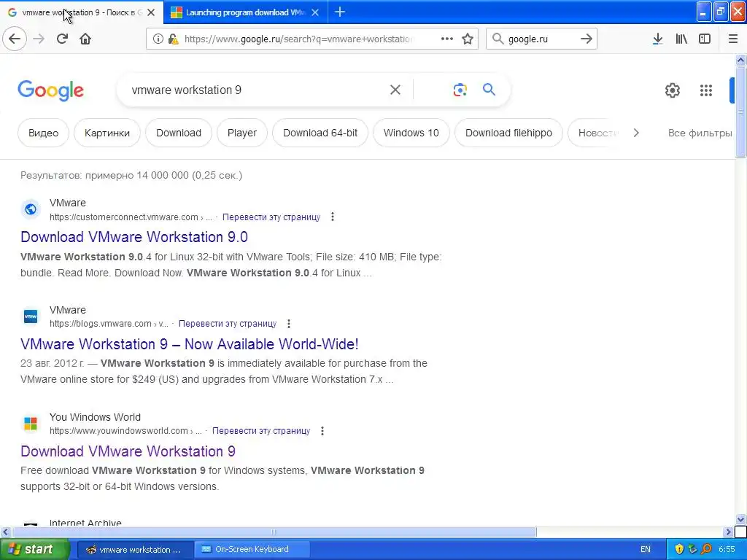Open the downloads panel
The width and height of the screenshot is (747, 560).
pos(657,39)
